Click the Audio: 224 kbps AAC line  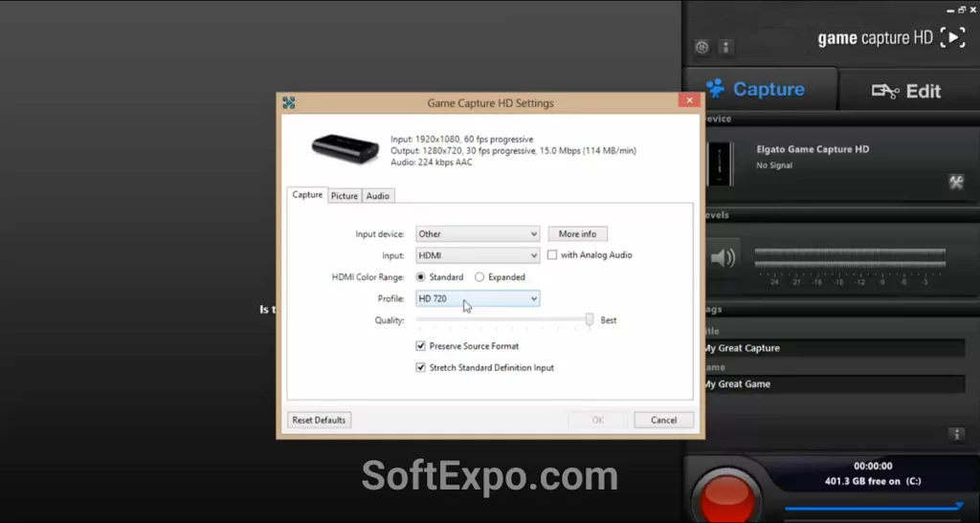[x=432, y=163]
